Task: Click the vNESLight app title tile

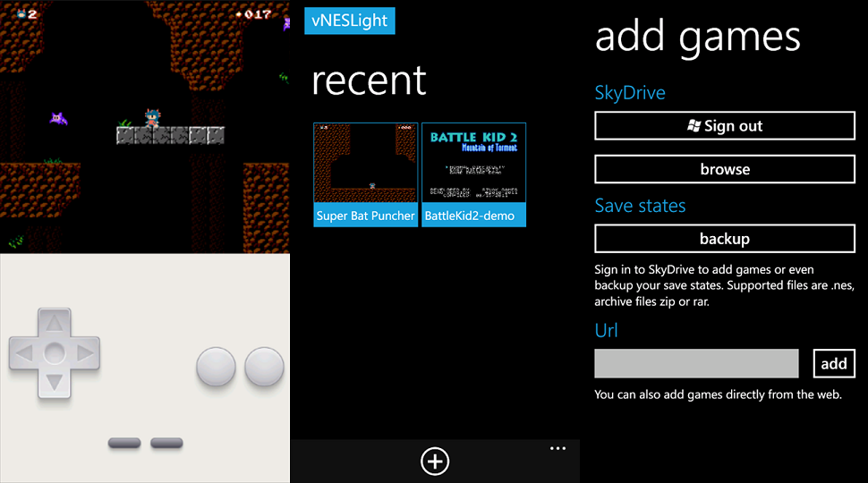Action: pyautogui.click(x=349, y=21)
